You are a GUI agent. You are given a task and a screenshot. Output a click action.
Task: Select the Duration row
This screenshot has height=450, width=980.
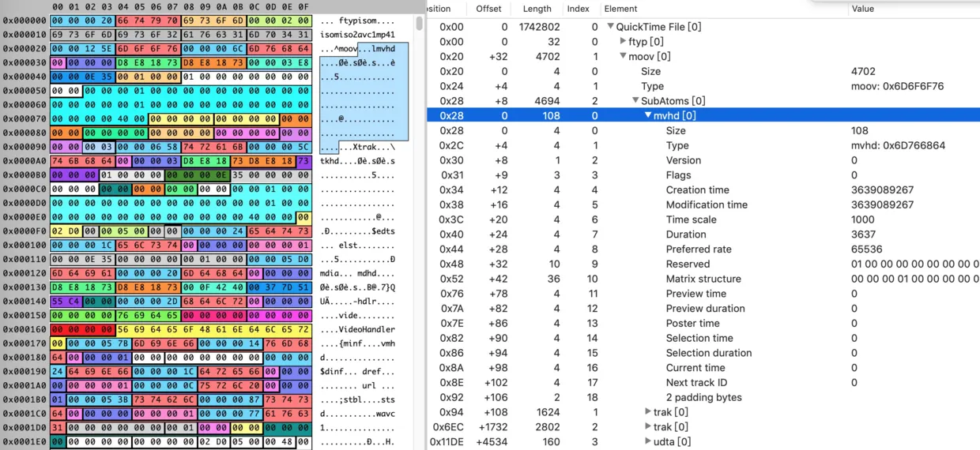tap(703, 234)
